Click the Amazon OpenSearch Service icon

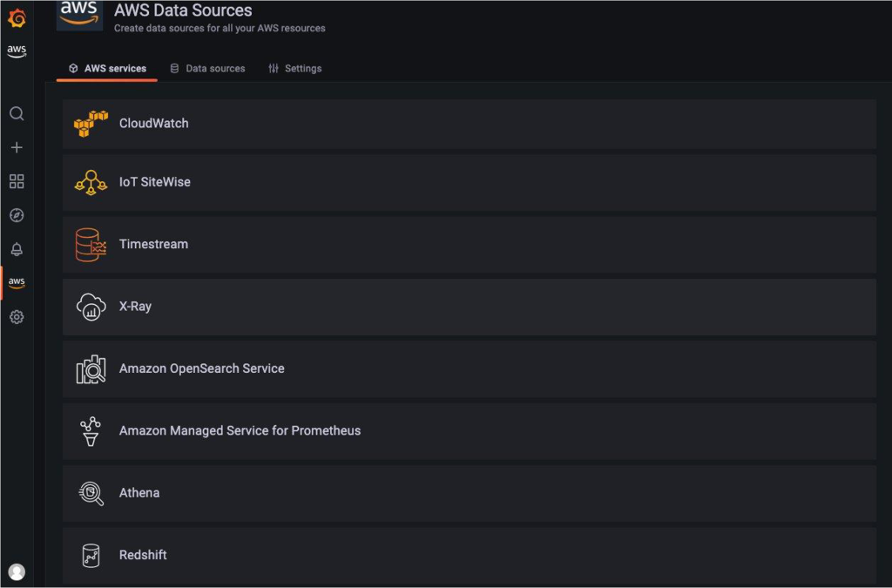pos(91,369)
